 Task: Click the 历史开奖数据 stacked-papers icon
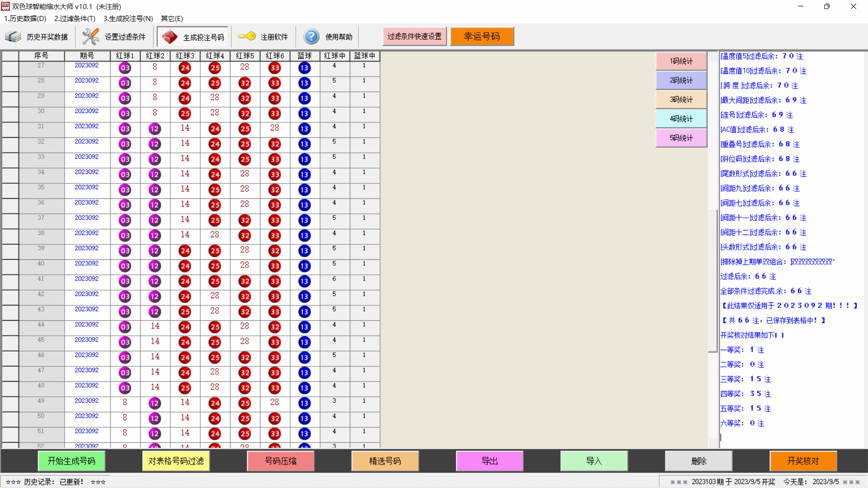coord(14,37)
